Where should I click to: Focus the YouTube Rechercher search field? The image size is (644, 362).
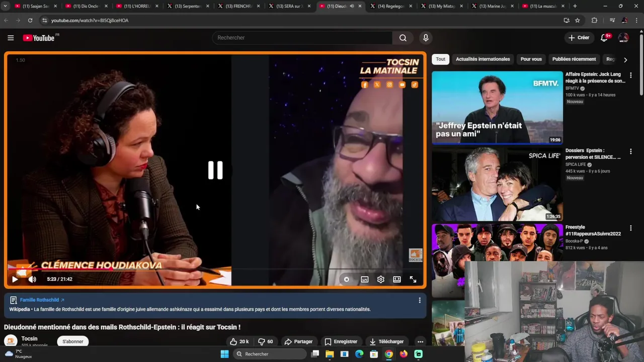click(x=302, y=38)
